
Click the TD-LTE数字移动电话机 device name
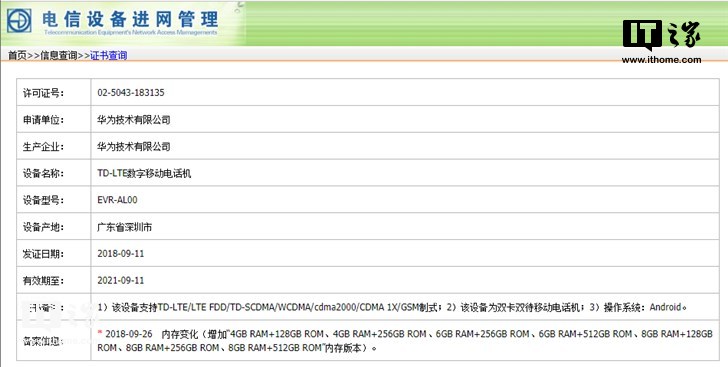coord(144,173)
